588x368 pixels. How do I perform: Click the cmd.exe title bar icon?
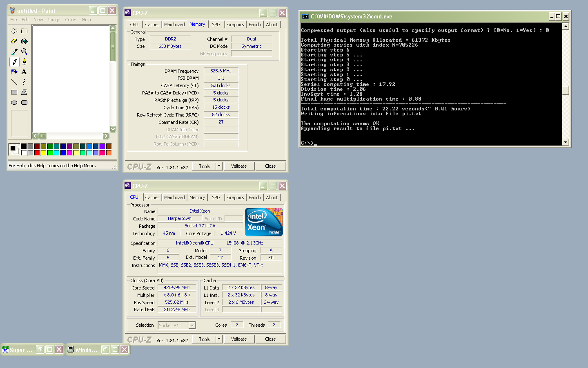(305, 16)
